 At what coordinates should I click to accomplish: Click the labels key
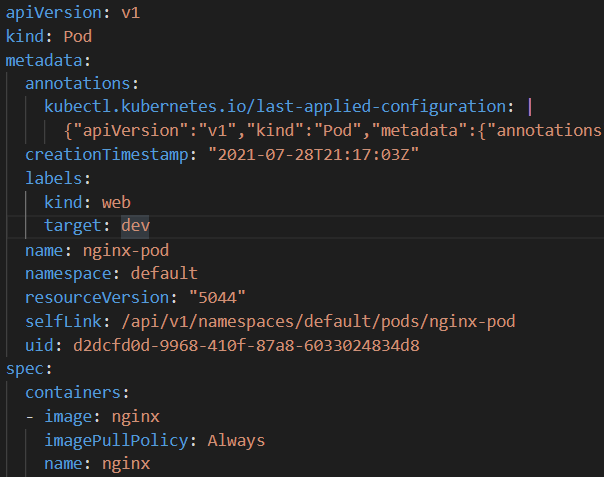(x=56, y=178)
